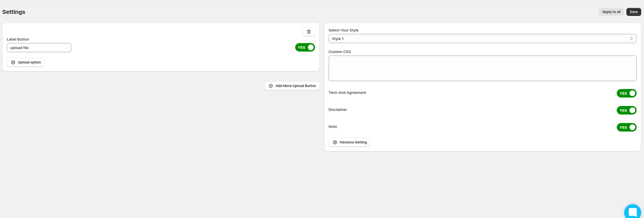Click inside the Custom CSS textarea
This screenshot has width=644, height=218.
pos(482,68)
